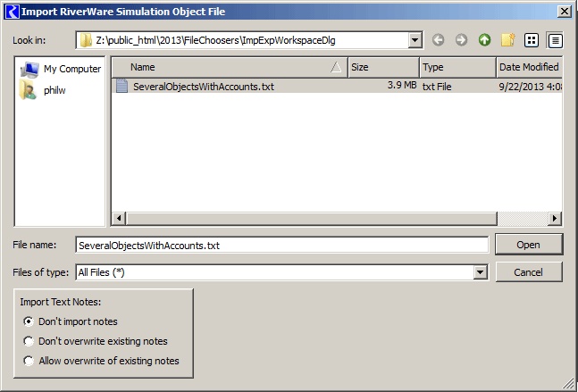Image resolution: width=578 pixels, height=392 pixels.
Task: Click the Forward navigation arrow icon
Action: click(x=461, y=40)
